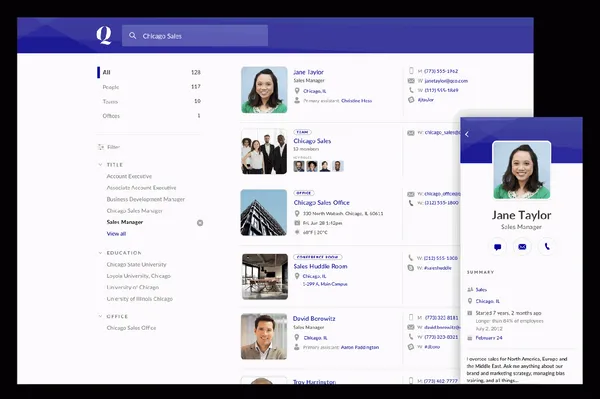Screen dimensions: 600x399
Task: Collapse the TITLE filter section
Action: [x=100, y=164]
